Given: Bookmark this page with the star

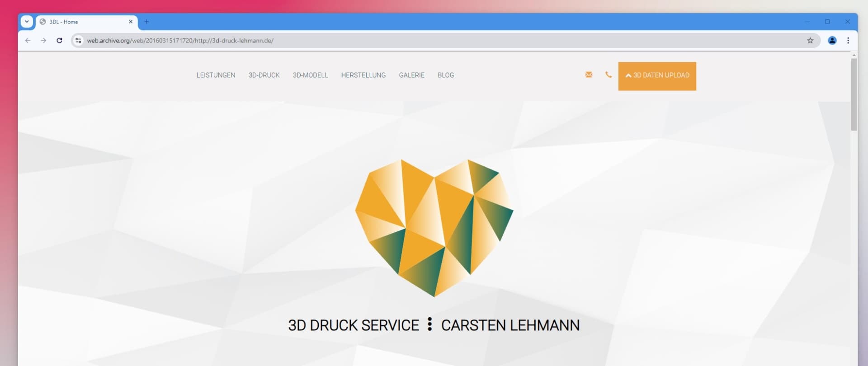Looking at the screenshot, I should click(810, 41).
